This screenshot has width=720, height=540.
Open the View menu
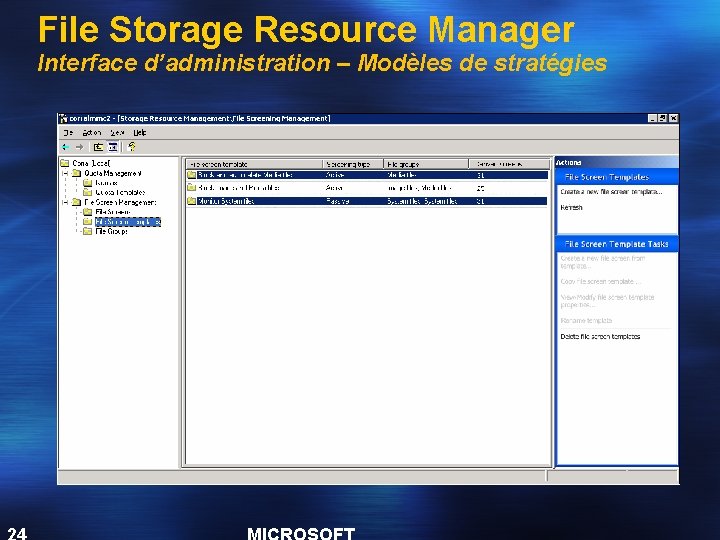point(117,133)
